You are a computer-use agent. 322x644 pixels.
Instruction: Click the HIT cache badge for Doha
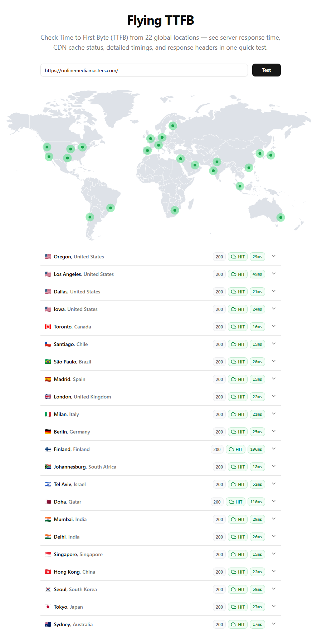coord(236,502)
